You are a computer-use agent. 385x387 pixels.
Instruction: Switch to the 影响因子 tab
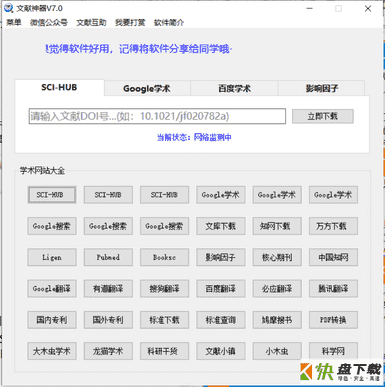coord(322,89)
